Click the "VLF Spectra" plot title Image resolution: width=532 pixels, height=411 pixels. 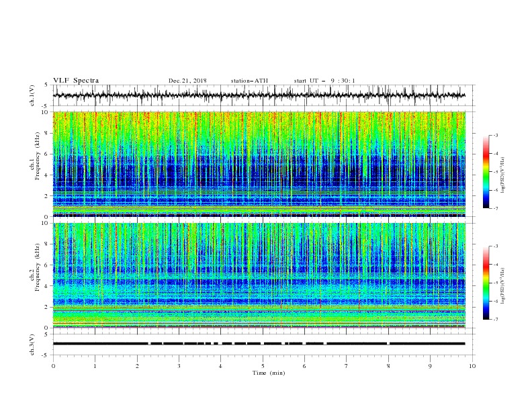[x=76, y=81]
